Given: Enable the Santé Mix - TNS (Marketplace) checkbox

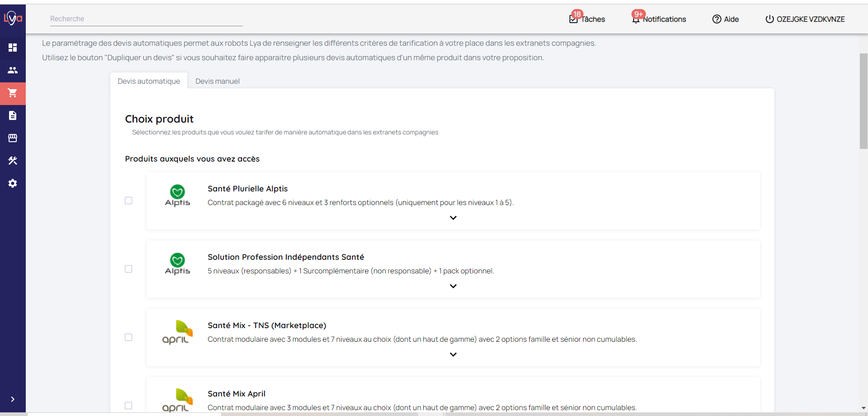Looking at the screenshot, I should pyautogui.click(x=128, y=337).
